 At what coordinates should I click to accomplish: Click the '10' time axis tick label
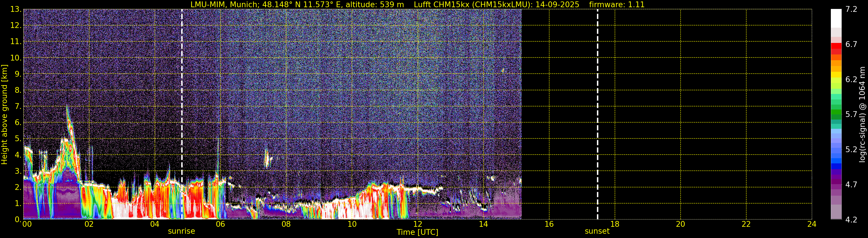pos(352,224)
